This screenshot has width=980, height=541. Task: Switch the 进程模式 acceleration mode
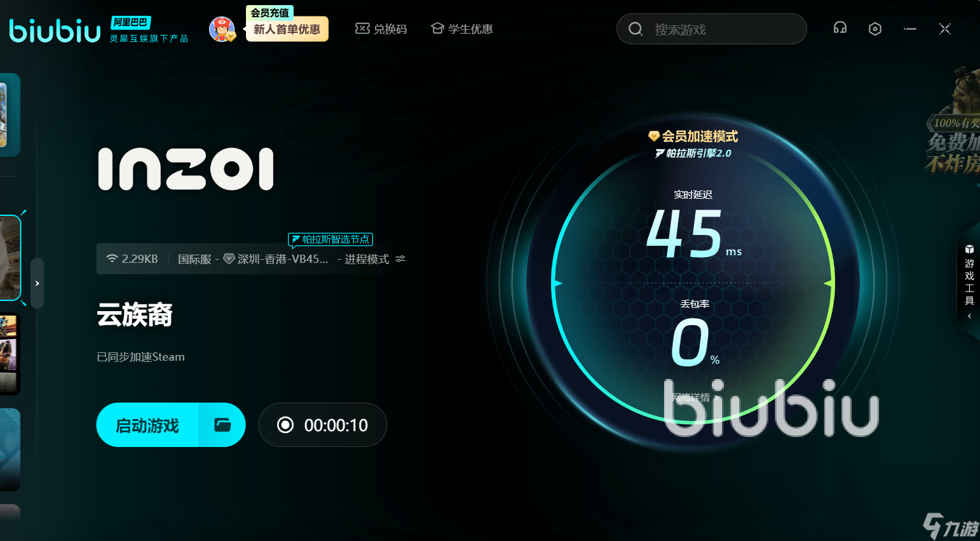tap(367, 259)
